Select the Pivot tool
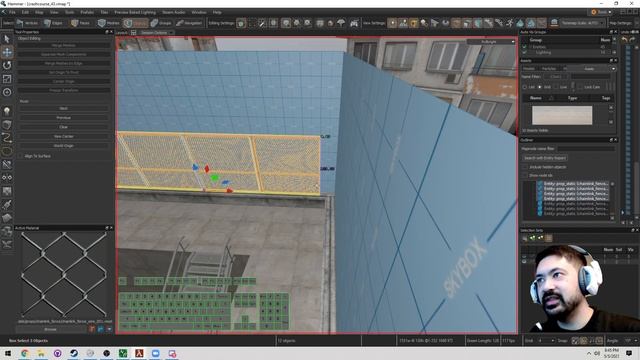 coord(7,92)
